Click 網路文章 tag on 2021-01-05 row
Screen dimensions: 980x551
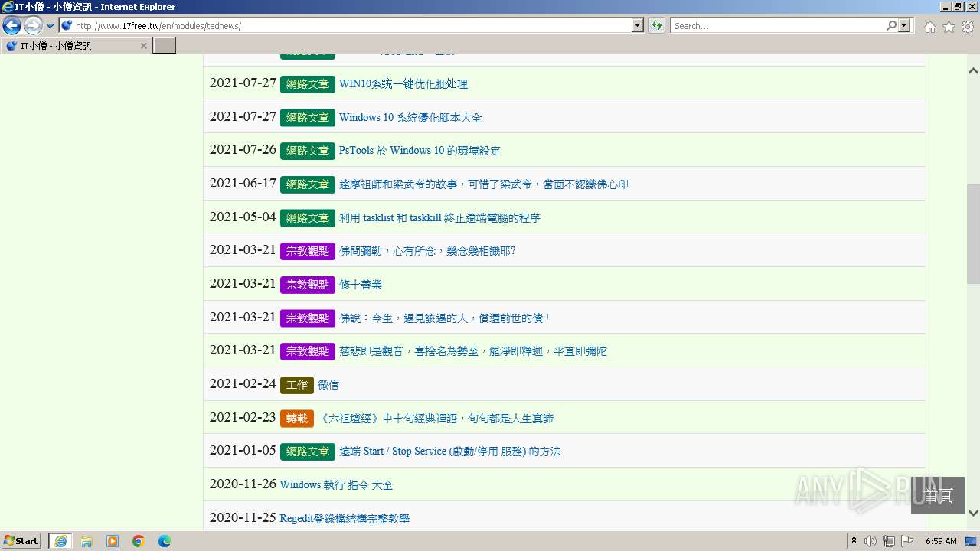point(308,452)
